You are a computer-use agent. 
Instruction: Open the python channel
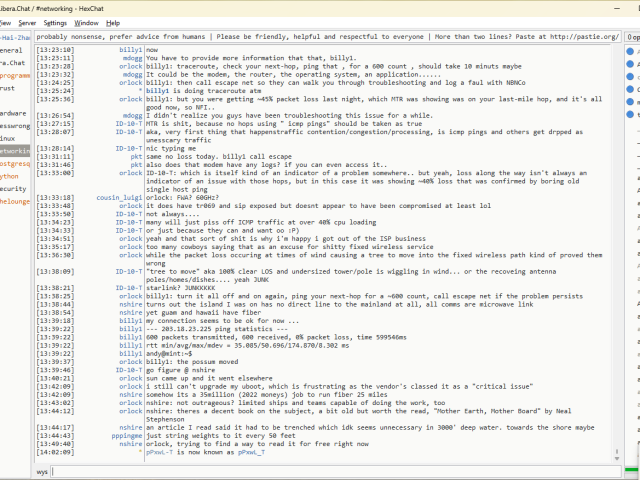(x=10, y=175)
